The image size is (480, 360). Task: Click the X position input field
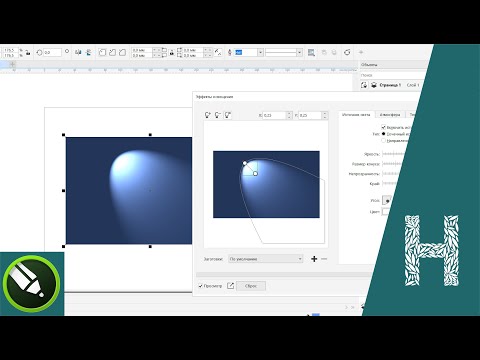click(x=274, y=115)
